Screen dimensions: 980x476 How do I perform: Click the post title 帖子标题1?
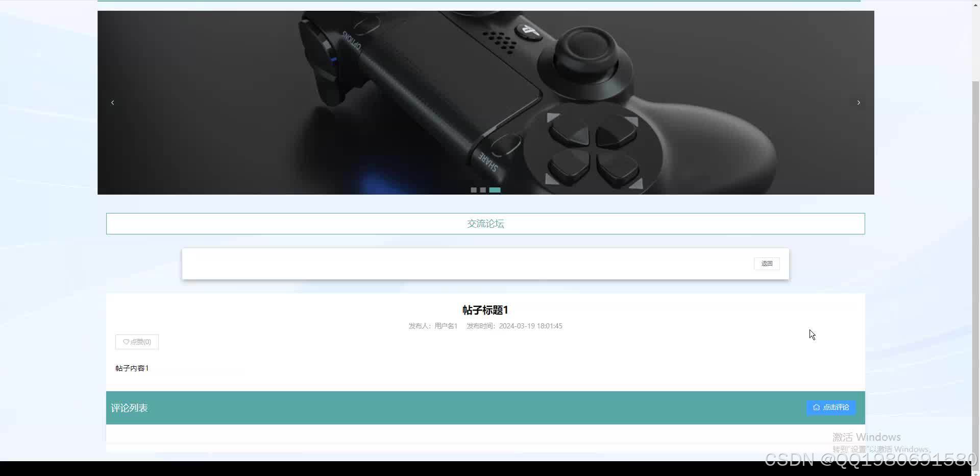485,310
